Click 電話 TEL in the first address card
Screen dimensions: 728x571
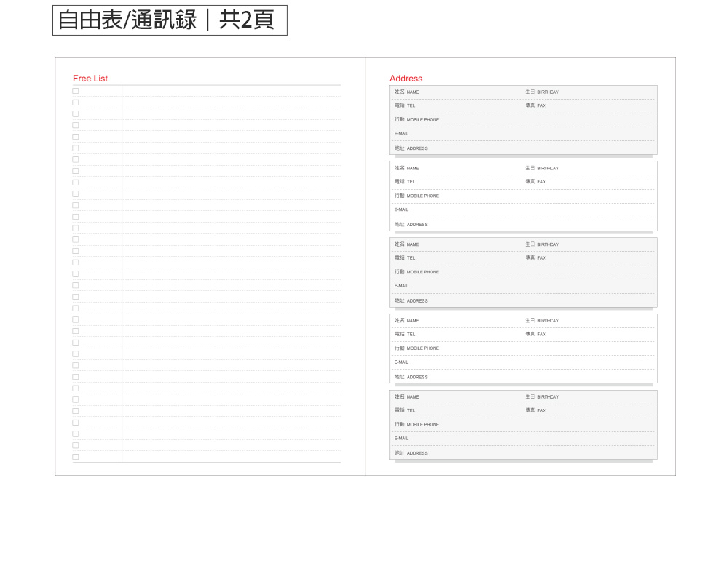pyautogui.click(x=405, y=105)
